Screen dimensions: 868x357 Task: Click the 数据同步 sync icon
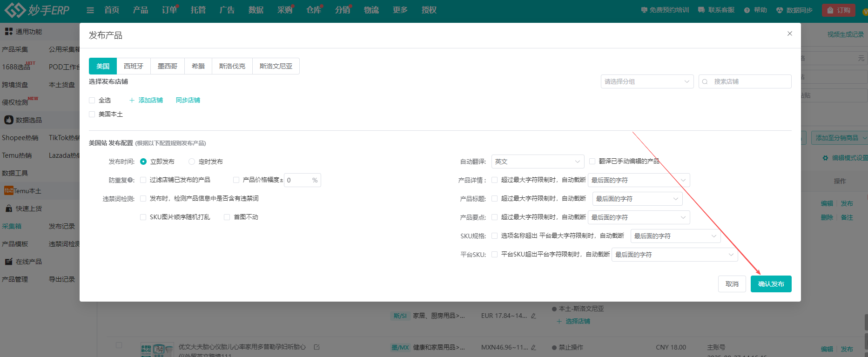click(780, 10)
